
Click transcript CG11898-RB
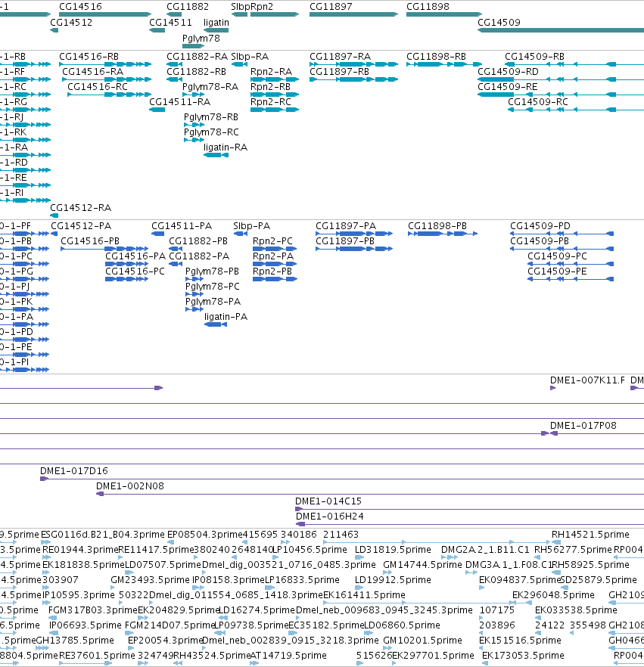[x=437, y=57]
